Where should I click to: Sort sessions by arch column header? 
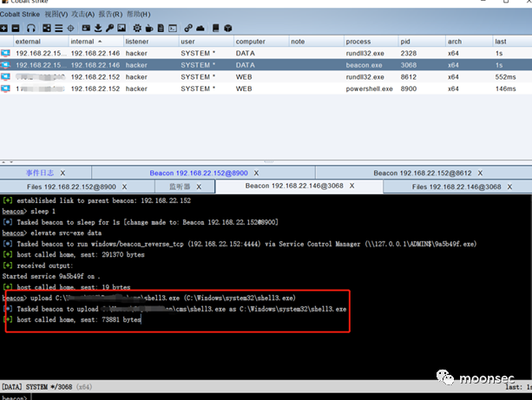tap(470, 42)
